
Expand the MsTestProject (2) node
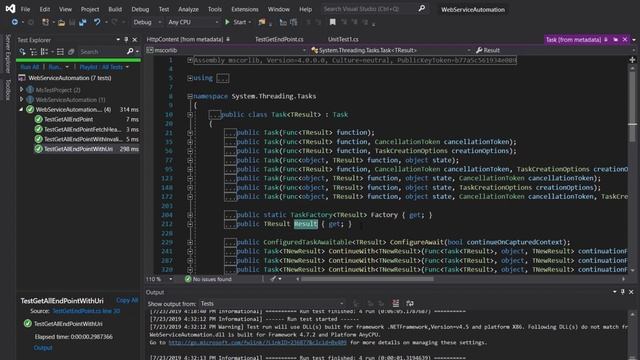tap(22, 89)
